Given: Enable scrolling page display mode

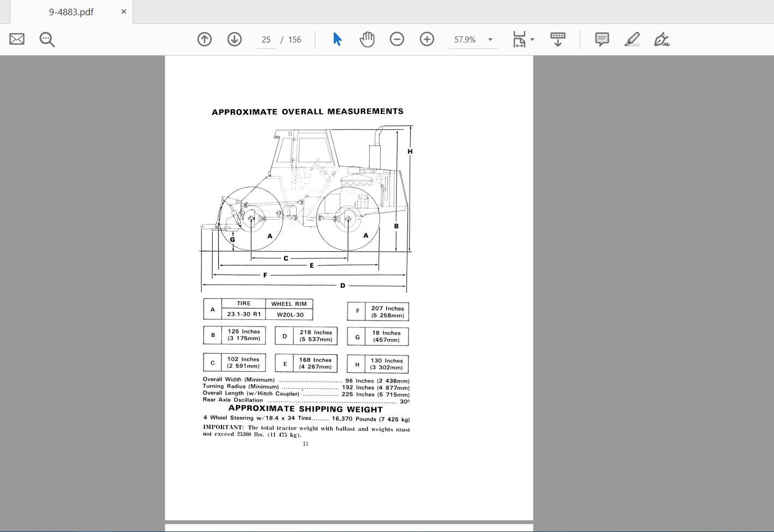Looking at the screenshot, I should pyautogui.click(x=557, y=39).
